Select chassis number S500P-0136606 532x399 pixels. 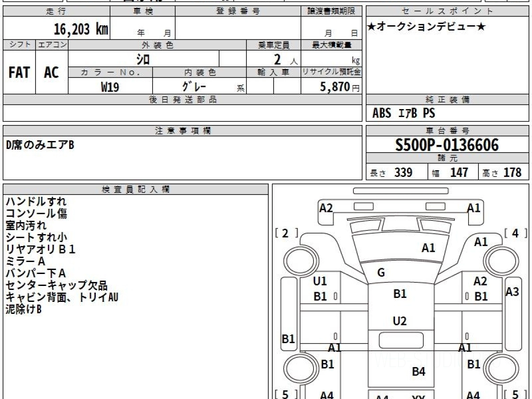(447, 145)
